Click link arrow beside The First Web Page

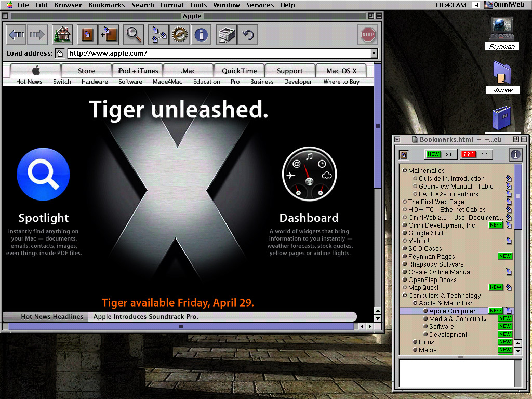click(509, 202)
